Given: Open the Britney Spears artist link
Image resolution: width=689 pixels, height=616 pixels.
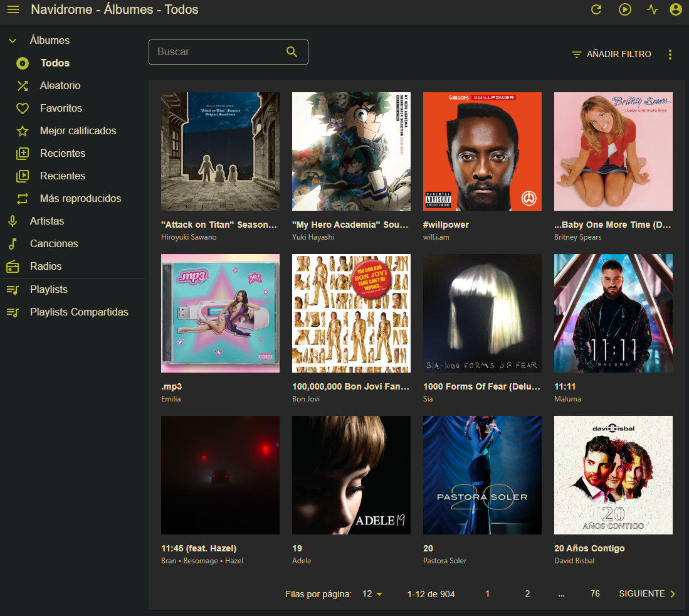Looking at the screenshot, I should click(577, 237).
